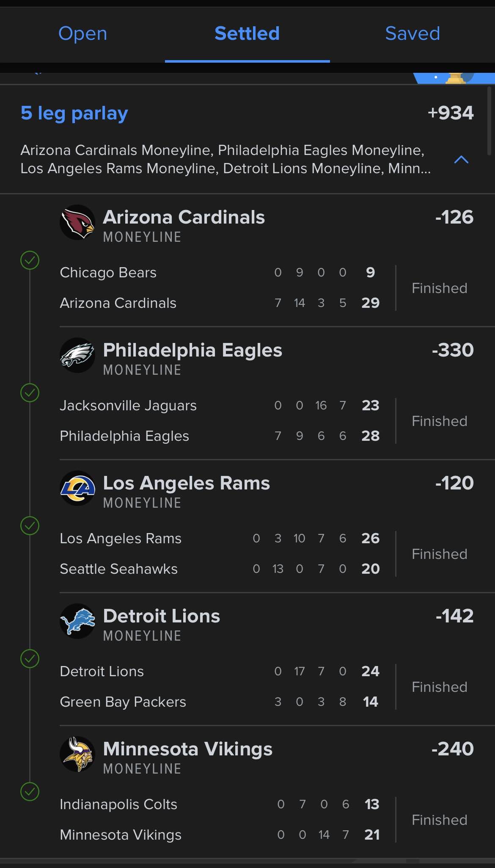Tap the Minnesota Vikings team logo

pos(77,754)
